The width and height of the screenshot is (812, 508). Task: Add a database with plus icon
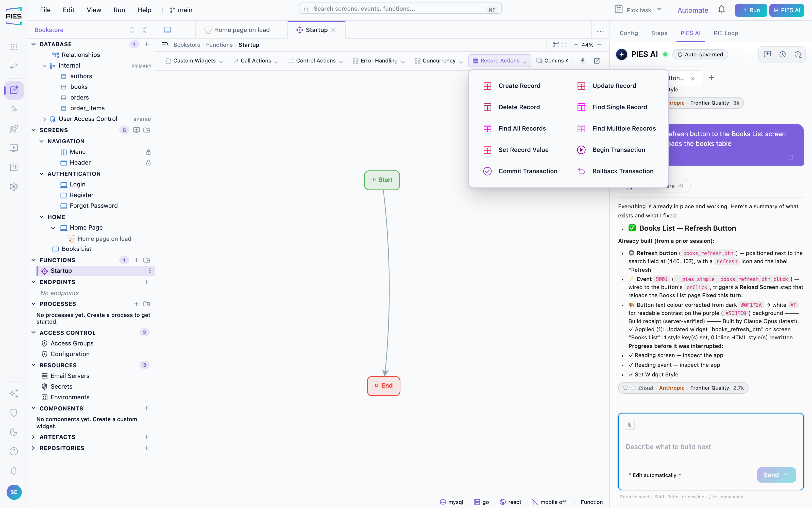[147, 44]
